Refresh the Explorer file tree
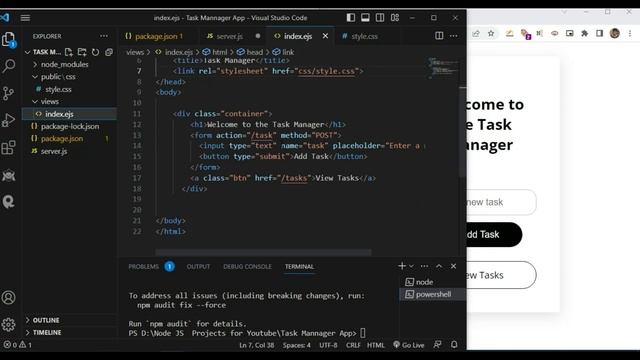Viewport: 640px width, 360px height. tap(96, 52)
